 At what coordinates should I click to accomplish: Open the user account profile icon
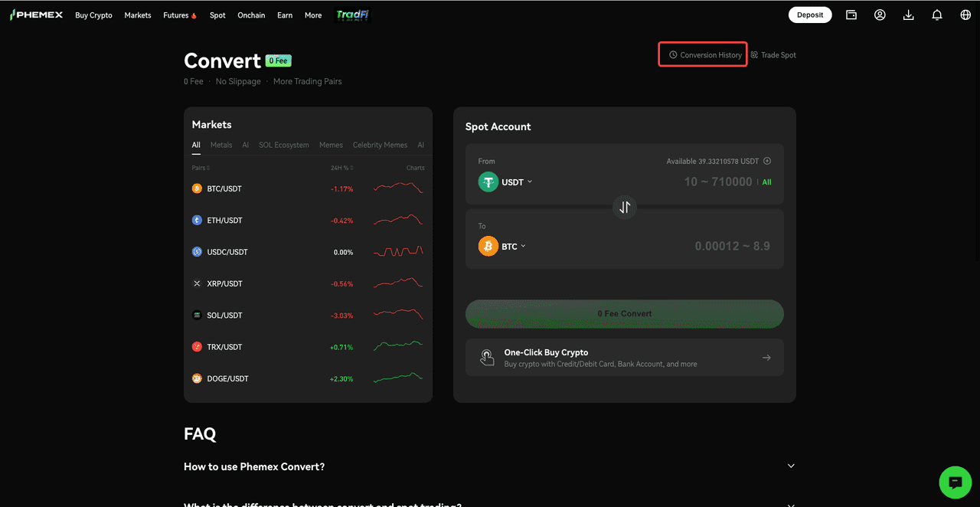point(880,15)
